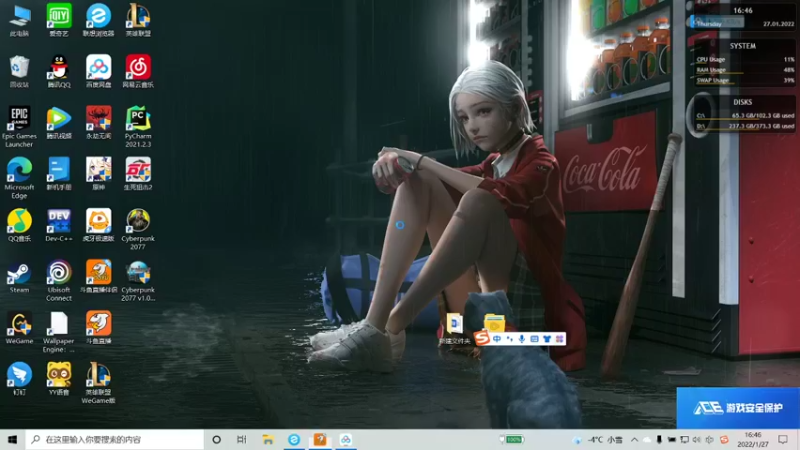
Task: Open volume speaker tray icon
Action: 697,439
